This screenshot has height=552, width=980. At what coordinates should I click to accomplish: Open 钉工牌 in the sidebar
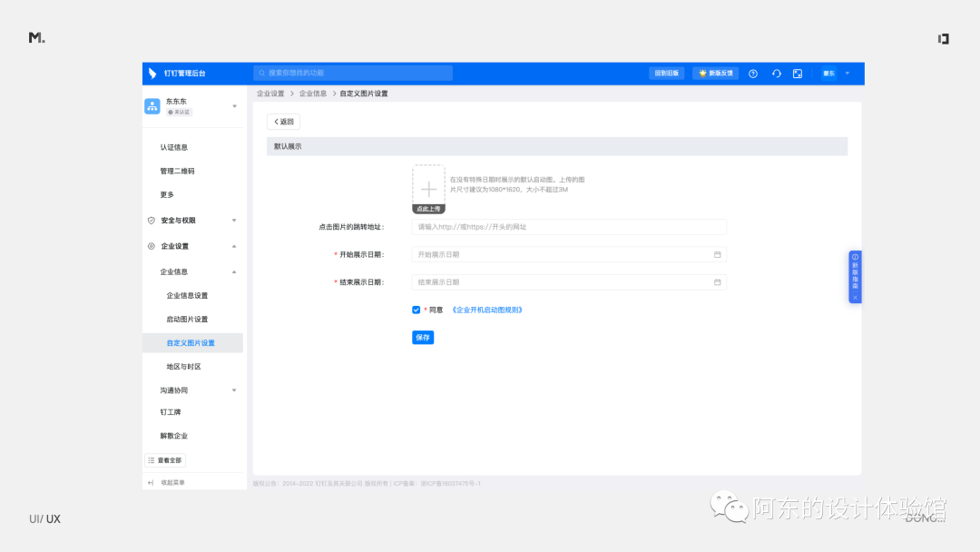(171, 412)
